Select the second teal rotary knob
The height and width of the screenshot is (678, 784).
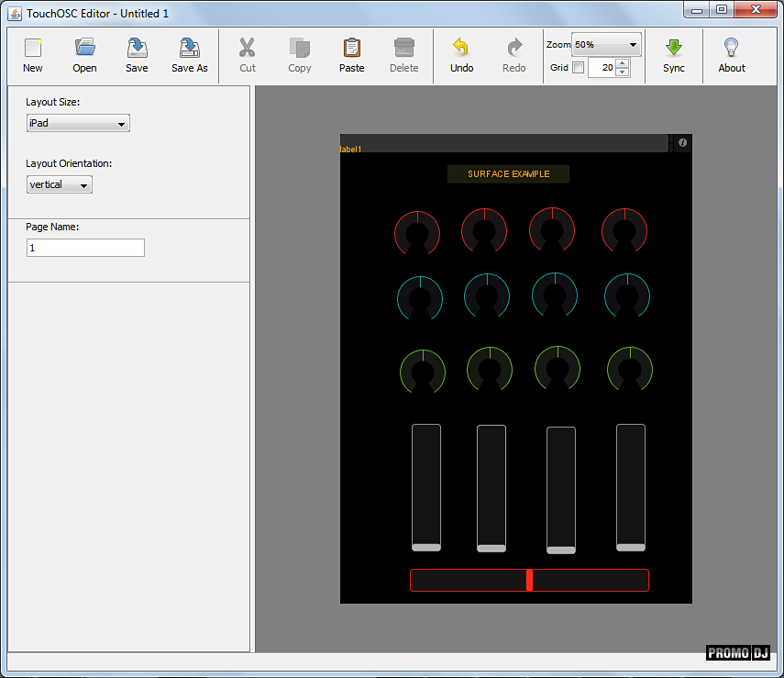pos(487,295)
